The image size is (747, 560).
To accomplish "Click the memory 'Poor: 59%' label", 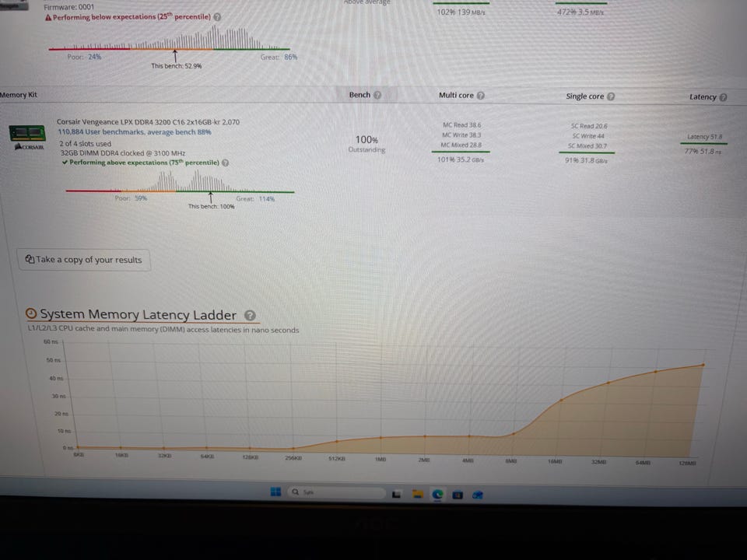I will pos(131,198).
